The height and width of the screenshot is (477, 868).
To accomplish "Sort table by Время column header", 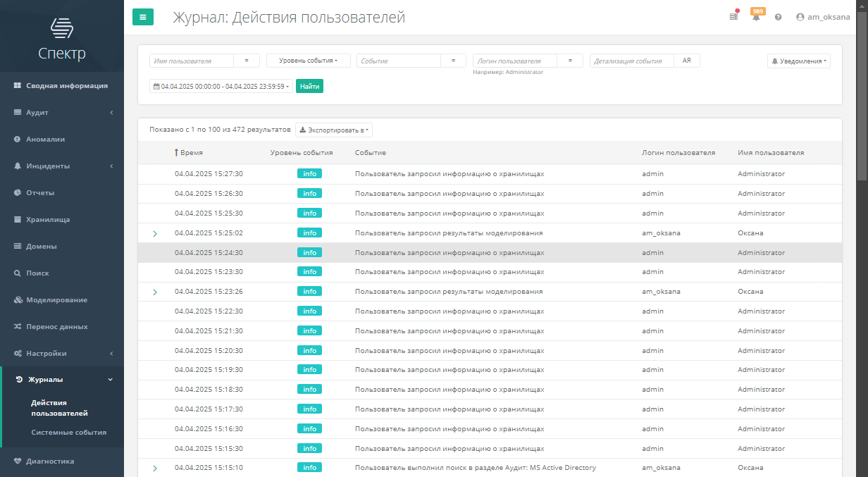I will (190, 152).
